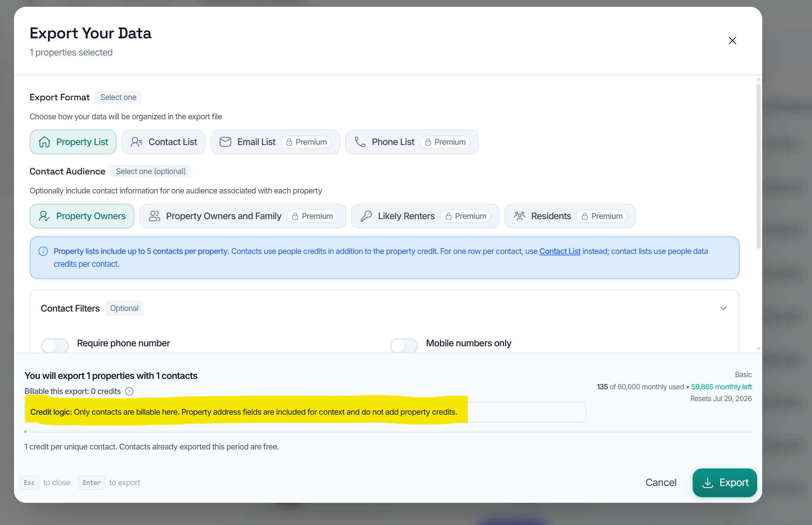Click the 'Optional' tag beside Contact Filters

tap(124, 308)
